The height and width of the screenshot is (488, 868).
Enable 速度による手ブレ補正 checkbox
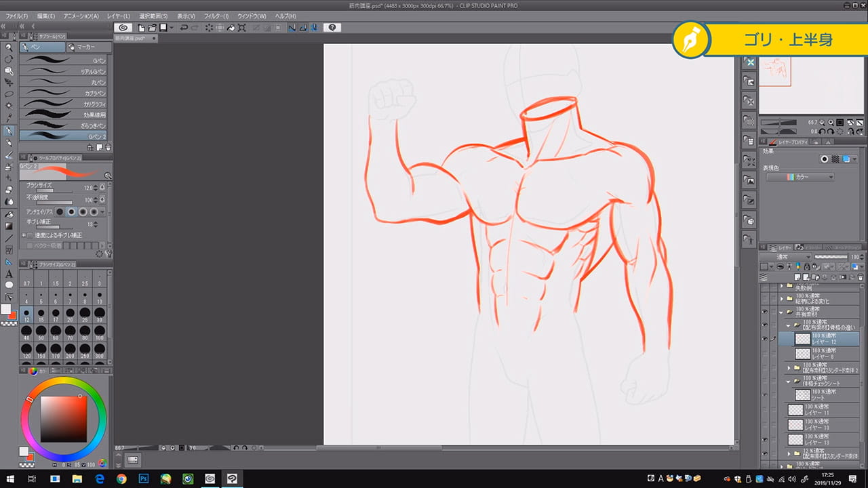30,235
